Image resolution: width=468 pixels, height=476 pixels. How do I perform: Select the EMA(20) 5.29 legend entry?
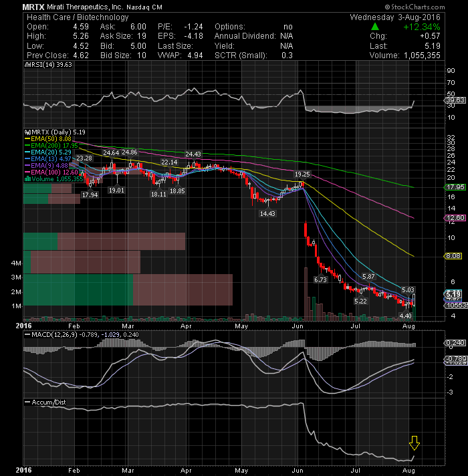click(x=48, y=152)
